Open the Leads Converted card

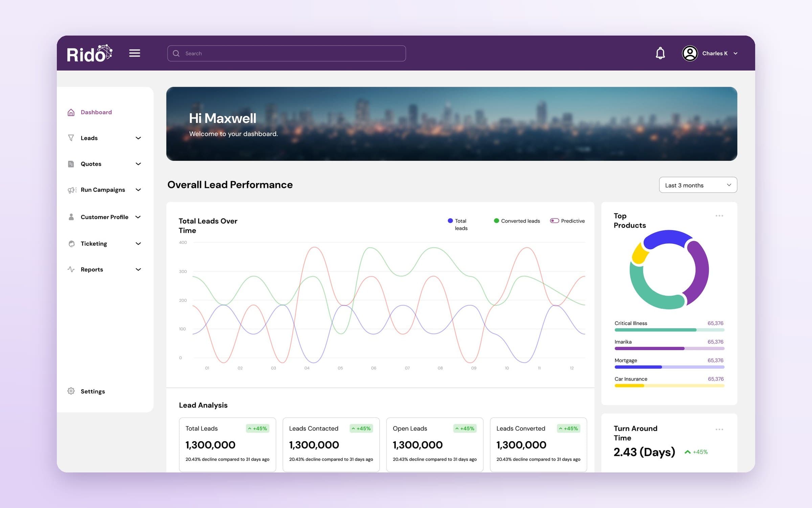(x=538, y=444)
